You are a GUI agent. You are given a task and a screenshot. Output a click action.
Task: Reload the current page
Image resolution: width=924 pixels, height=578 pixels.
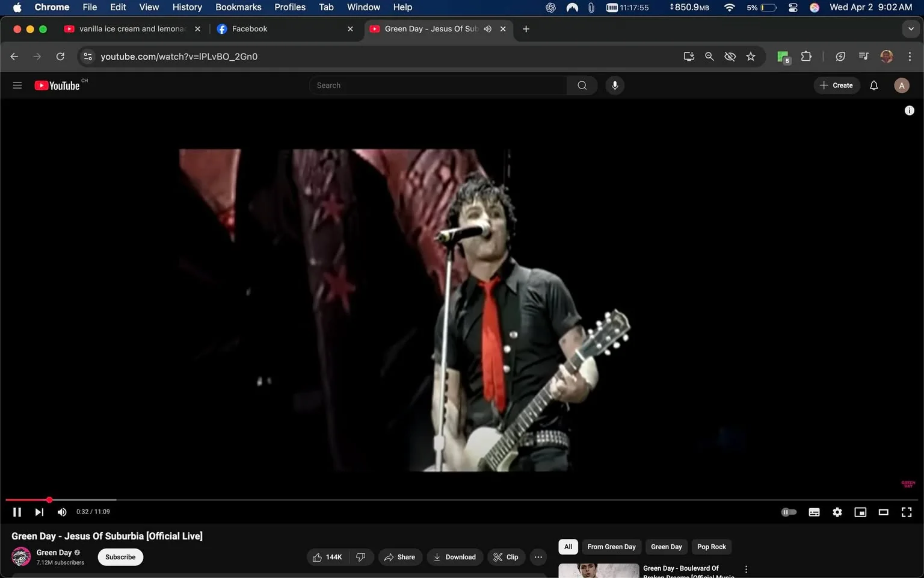tap(60, 57)
